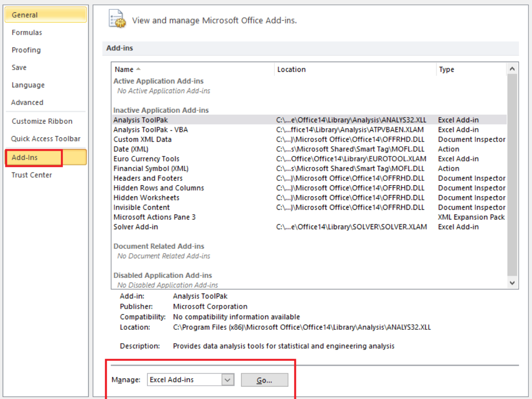Click the Go... button
Image resolution: width=532 pixels, height=399 pixels.
(265, 380)
